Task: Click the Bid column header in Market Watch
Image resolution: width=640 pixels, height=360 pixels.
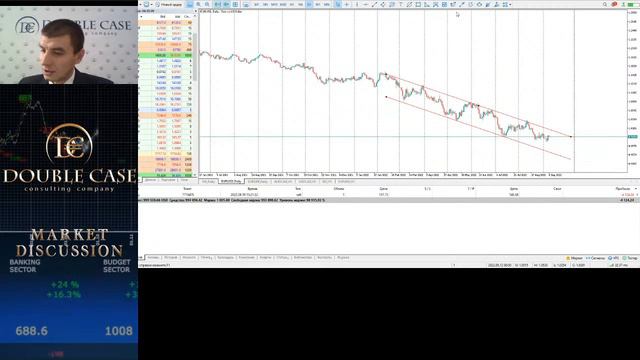Action: (162, 16)
